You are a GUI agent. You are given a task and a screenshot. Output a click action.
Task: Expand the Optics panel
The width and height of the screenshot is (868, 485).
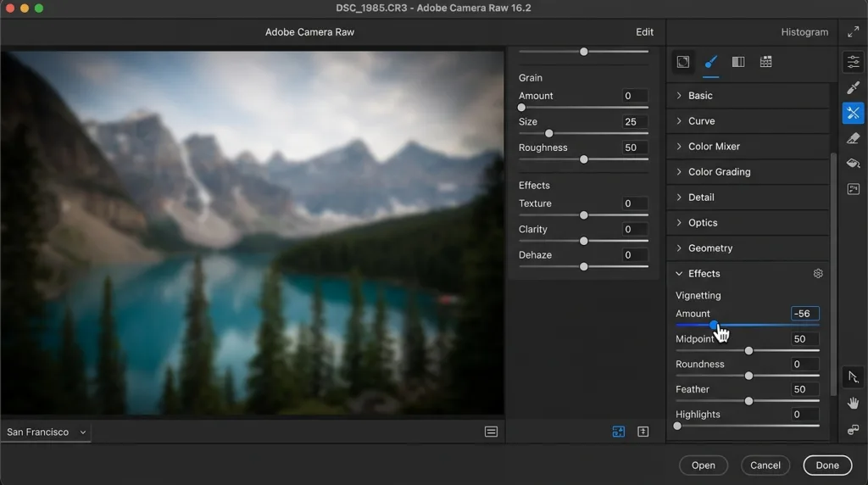(x=748, y=223)
